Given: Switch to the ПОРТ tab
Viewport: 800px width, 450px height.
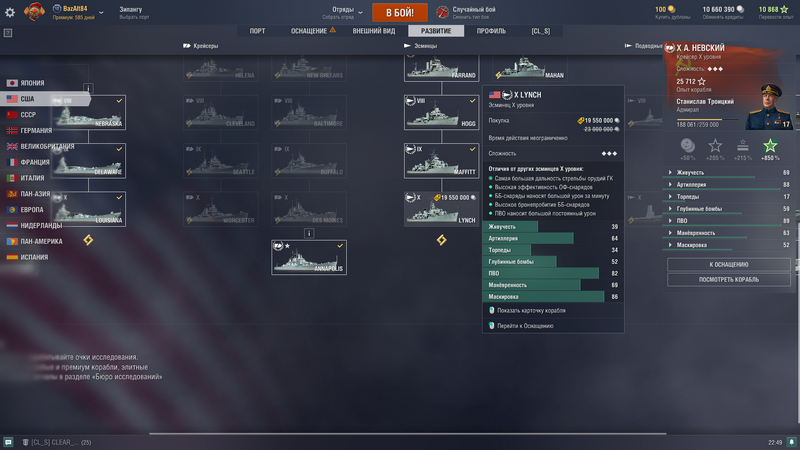Looking at the screenshot, I should pyautogui.click(x=257, y=31).
